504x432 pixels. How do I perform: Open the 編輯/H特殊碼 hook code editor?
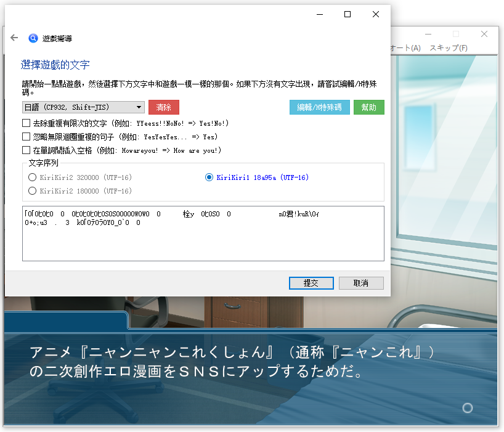click(320, 107)
